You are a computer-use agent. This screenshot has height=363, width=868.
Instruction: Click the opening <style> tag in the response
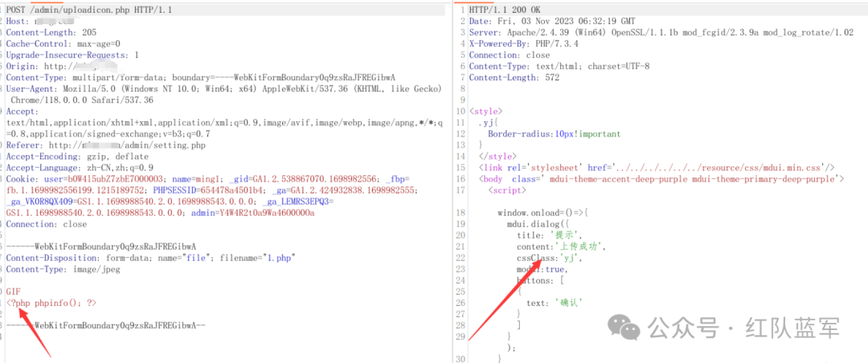click(485, 111)
